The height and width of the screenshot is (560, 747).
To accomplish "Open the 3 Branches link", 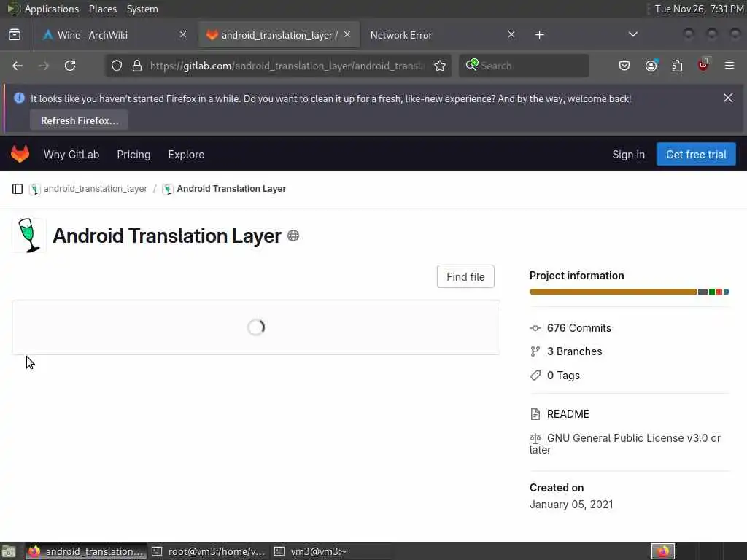I will pyautogui.click(x=575, y=351).
